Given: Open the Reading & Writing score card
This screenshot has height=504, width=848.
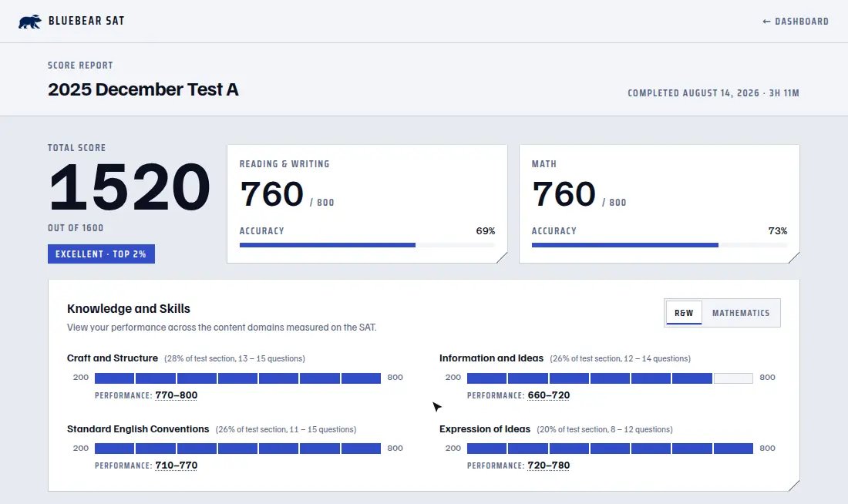Looking at the screenshot, I should [367, 204].
